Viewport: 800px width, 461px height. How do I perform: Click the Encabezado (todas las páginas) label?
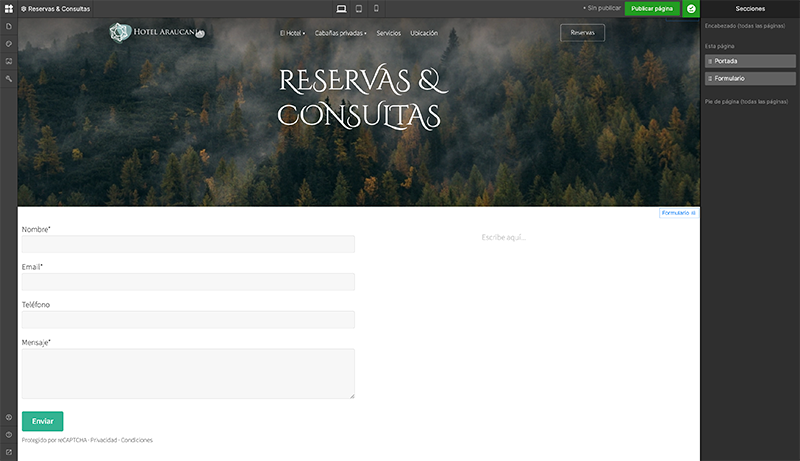click(x=745, y=26)
